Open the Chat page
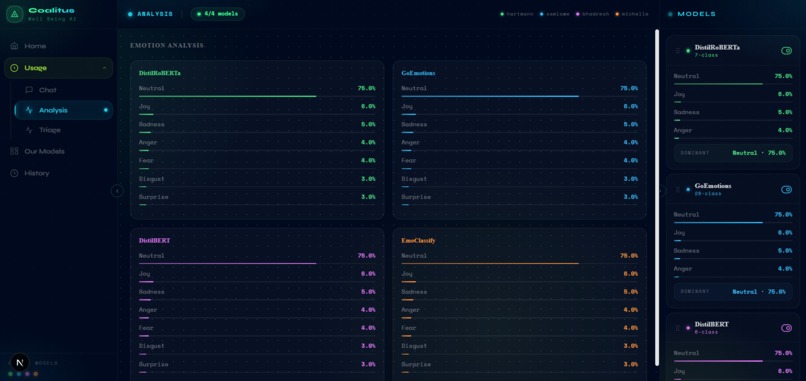This screenshot has height=381, width=806. 63,90
